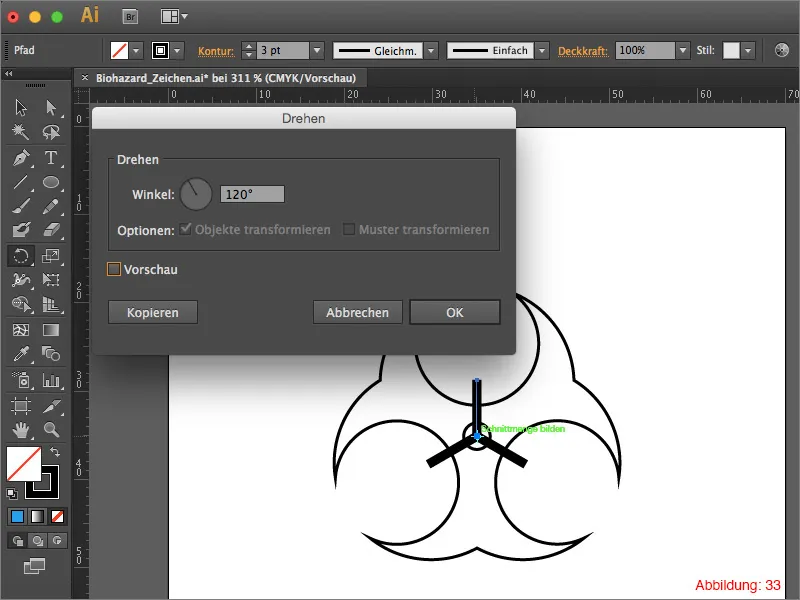Confirm rotation with OK button
Image resolution: width=800 pixels, height=600 pixels.
tap(455, 312)
